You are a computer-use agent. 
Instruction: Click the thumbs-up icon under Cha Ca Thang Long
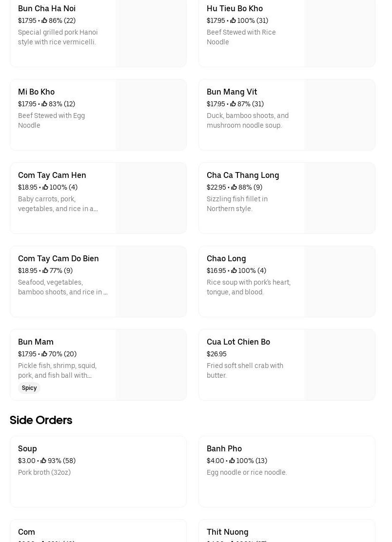234,187
